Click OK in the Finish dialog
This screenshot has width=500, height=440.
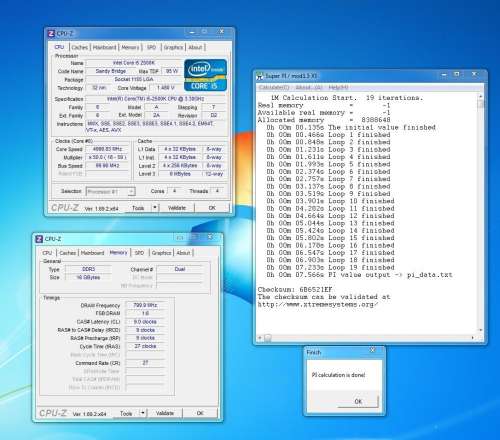click(x=358, y=401)
